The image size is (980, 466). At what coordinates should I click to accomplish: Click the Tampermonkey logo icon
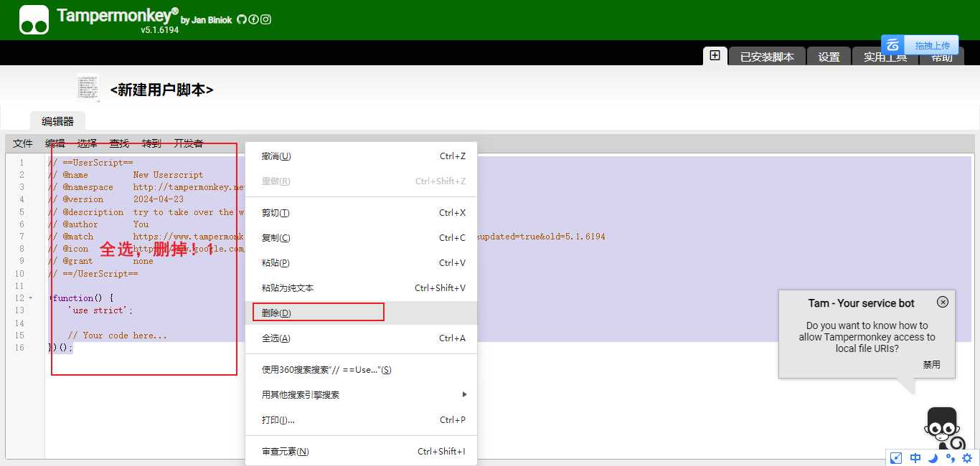pyautogui.click(x=34, y=20)
